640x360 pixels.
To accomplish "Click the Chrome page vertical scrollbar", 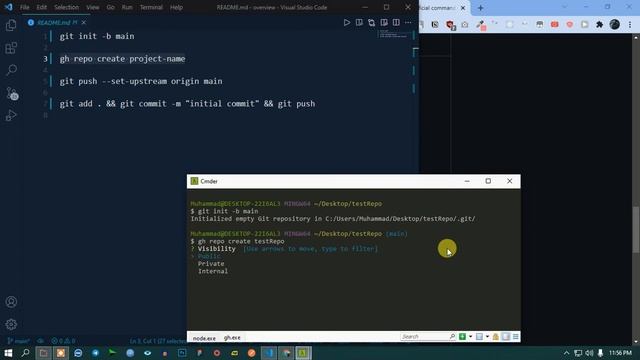I will 636,229.
